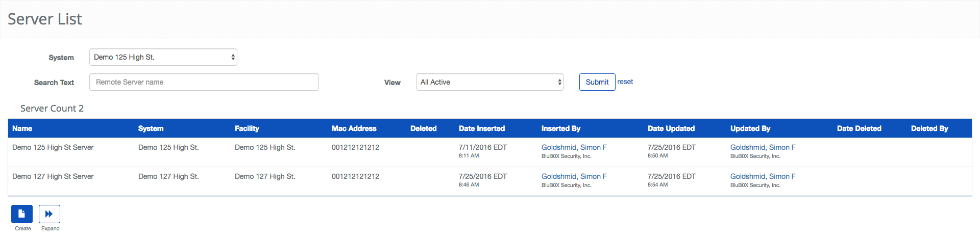Open Inserted By link for Demo 125 server
Screen dimensions: 980x239
(574, 147)
